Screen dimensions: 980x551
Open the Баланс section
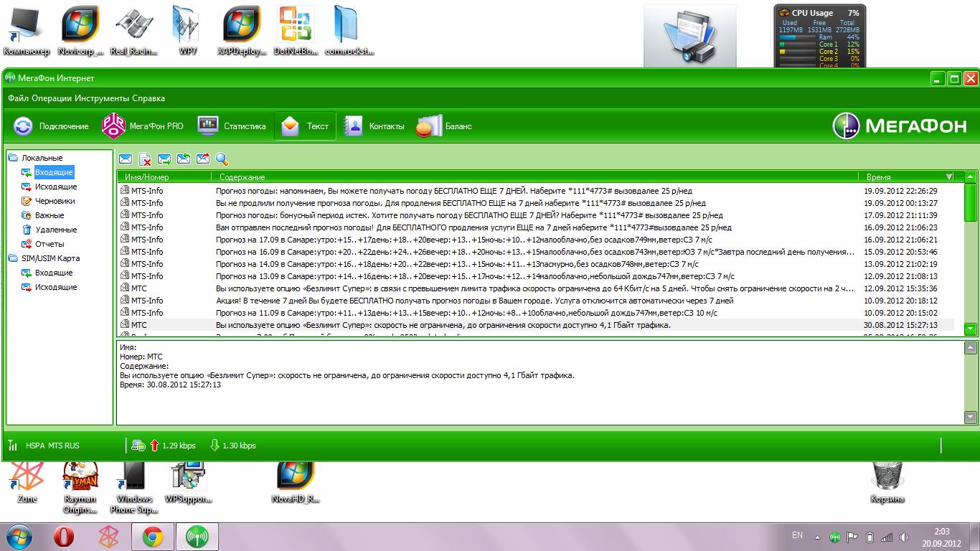pyautogui.click(x=445, y=126)
